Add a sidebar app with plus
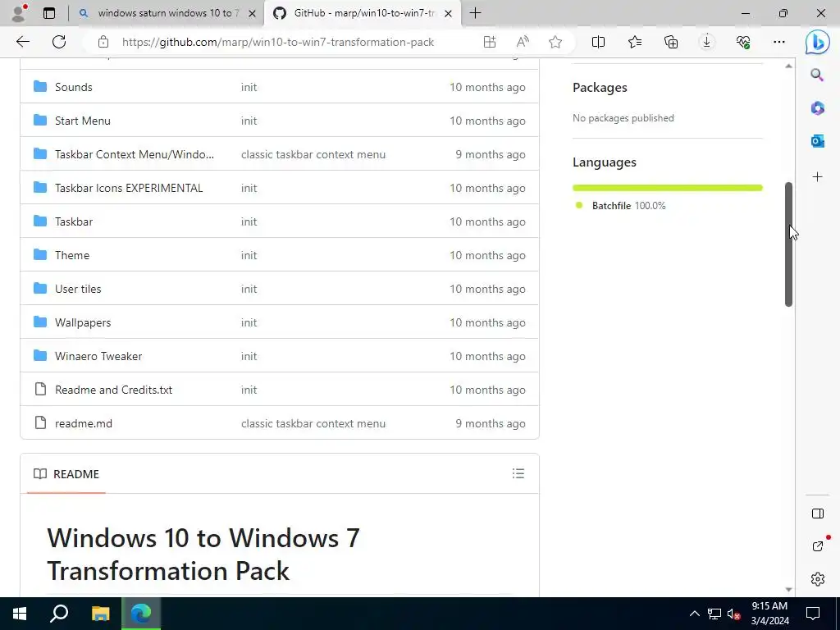 [817, 177]
